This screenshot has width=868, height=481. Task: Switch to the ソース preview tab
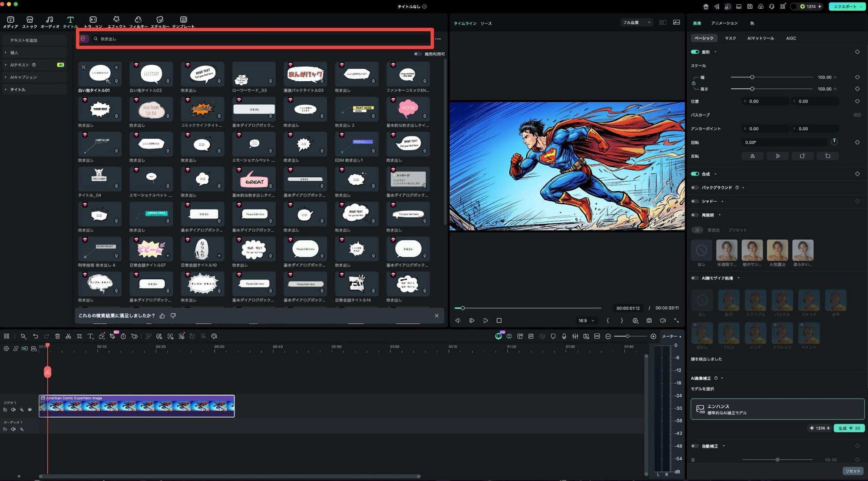[x=486, y=23]
